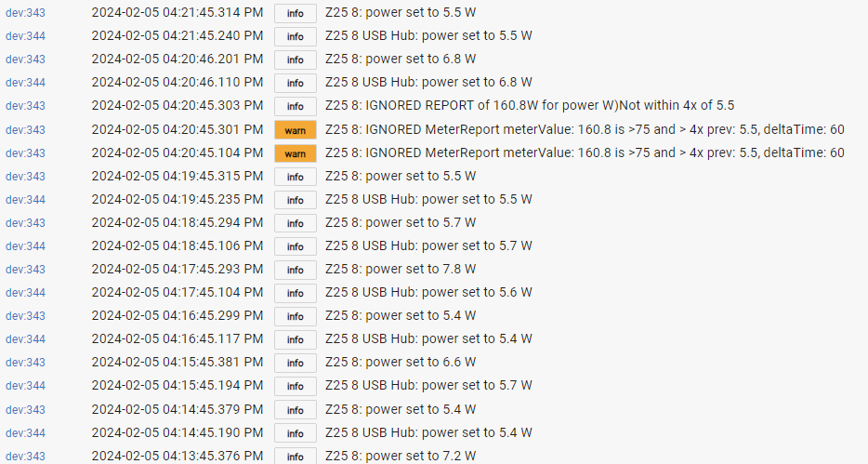Click info badge on 04:19:45.235 row

(295, 200)
